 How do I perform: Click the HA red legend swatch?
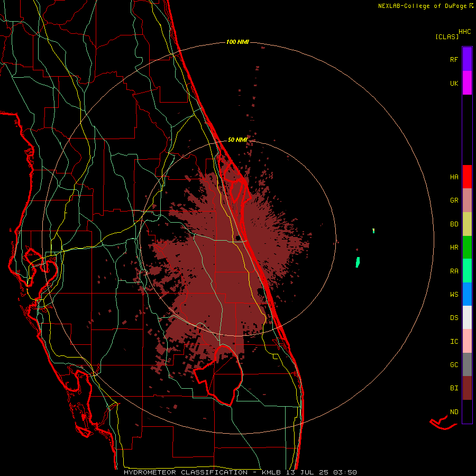click(467, 177)
